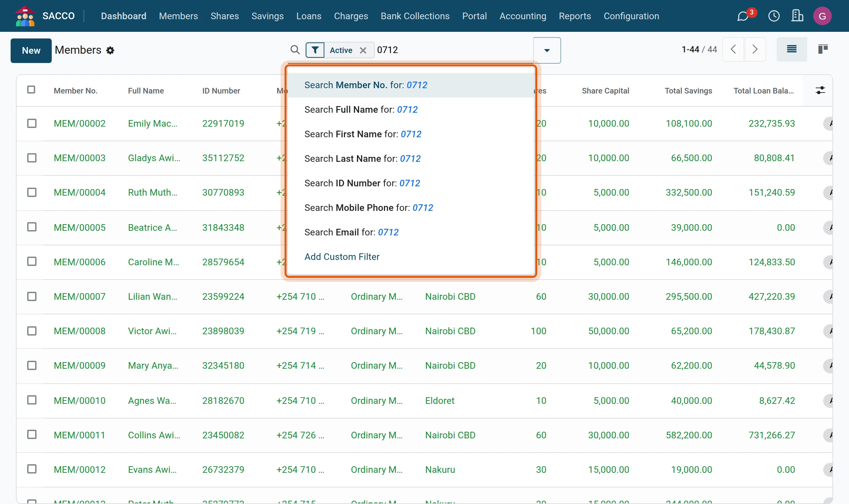Open the activities clock icon
849x504 pixels.
point(774,16)
